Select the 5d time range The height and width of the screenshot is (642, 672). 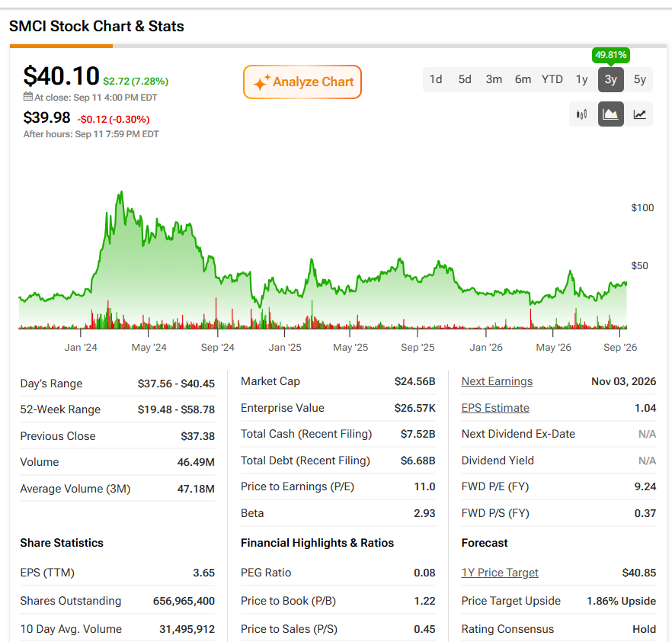pos(465,79)
